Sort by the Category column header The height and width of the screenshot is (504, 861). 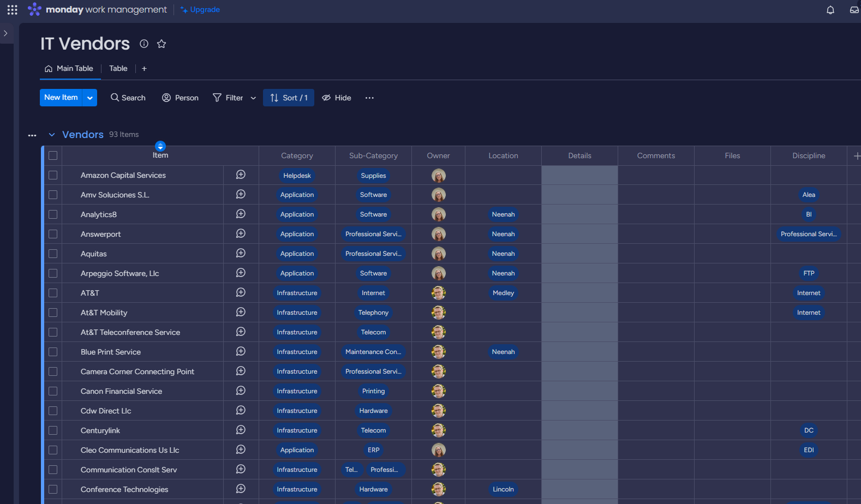[x=297, y=156]
